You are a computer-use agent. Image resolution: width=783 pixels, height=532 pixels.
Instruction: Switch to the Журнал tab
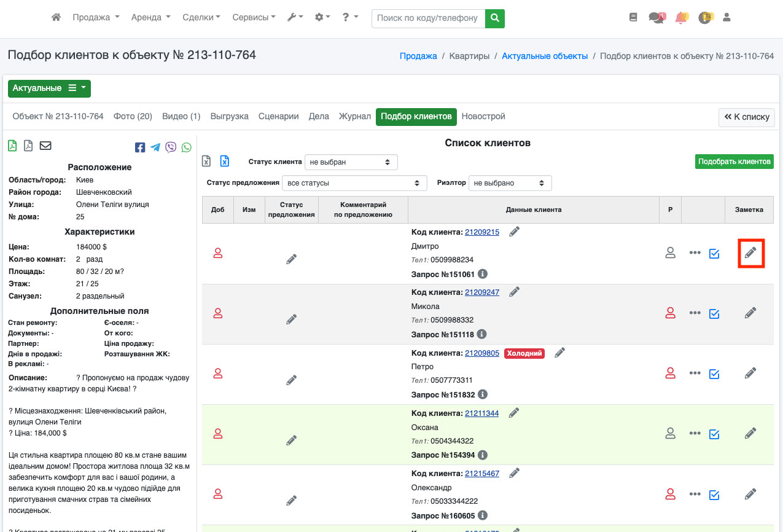354,116
